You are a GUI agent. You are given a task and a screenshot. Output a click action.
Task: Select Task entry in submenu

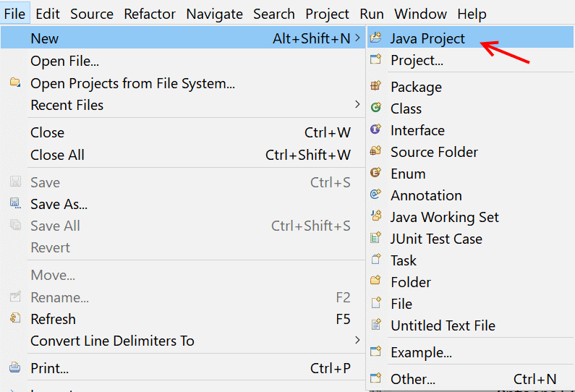point(470,260)
